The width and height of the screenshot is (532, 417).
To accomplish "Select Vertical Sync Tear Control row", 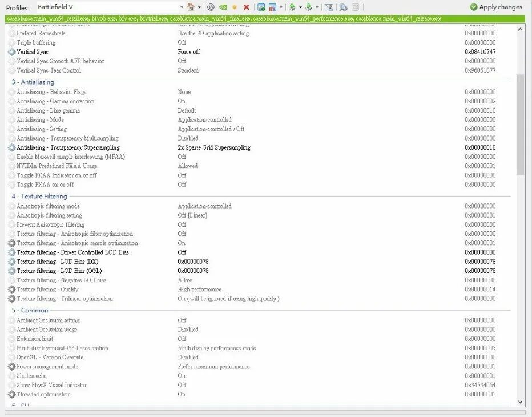I will pyautogui.click(x=260, y=70).
